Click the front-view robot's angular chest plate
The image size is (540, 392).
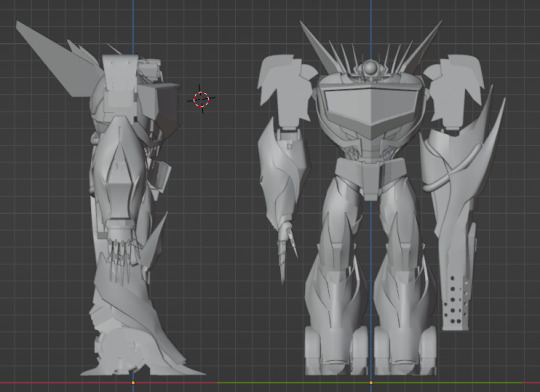click(371, 106)
